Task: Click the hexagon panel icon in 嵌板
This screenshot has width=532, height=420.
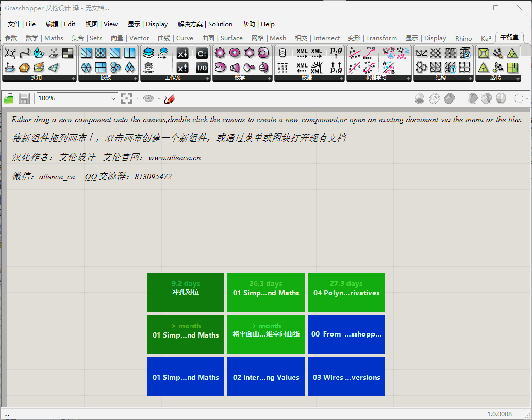Action: [87, 68]
